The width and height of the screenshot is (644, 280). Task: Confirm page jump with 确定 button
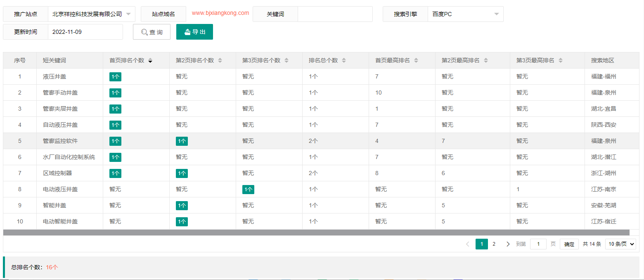[569, 244]
